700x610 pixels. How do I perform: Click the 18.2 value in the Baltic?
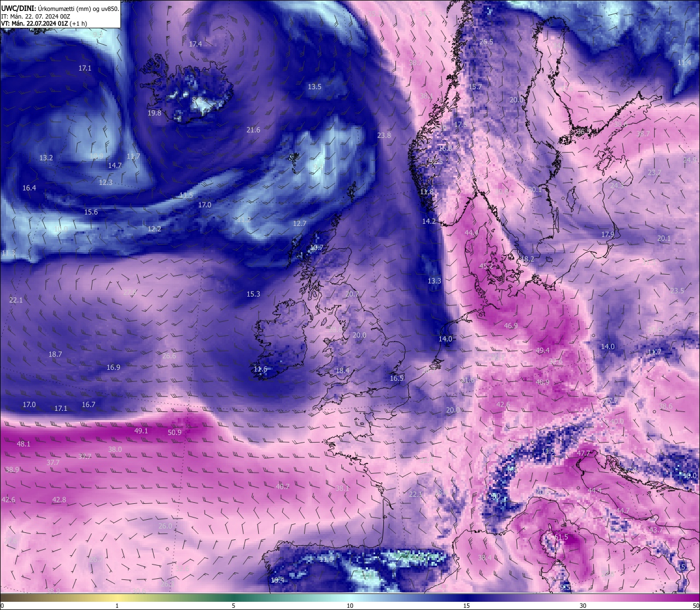tap(527, 259)
